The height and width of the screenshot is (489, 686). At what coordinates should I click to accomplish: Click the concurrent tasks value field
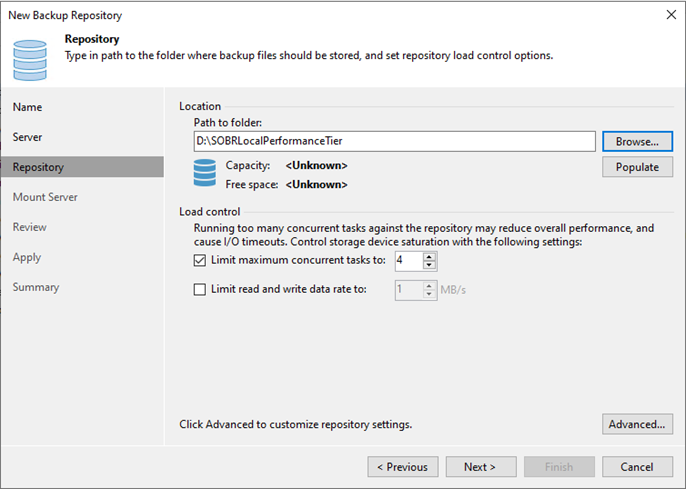point(409,261)
